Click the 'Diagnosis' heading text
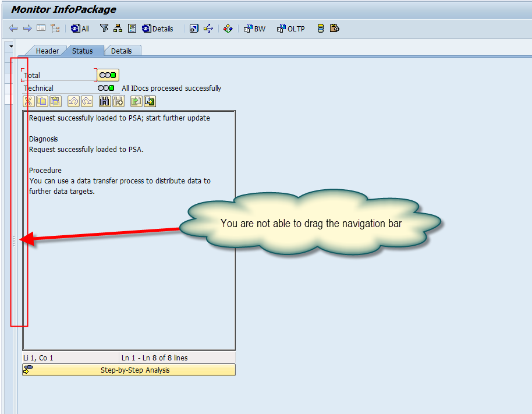This screenshot has width=532, height=414. pyautogui.click(x=44, y=139)
